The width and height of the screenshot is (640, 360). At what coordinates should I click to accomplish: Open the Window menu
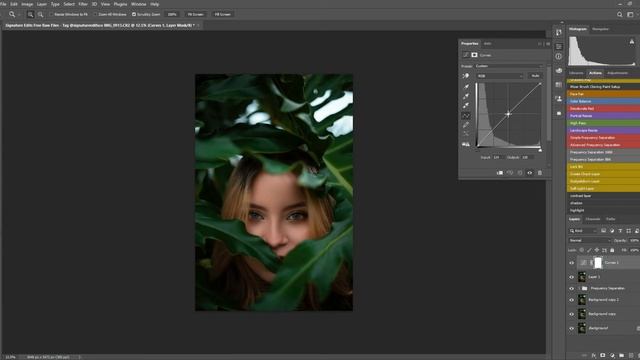pyautogui.click(x=138, y=4)
